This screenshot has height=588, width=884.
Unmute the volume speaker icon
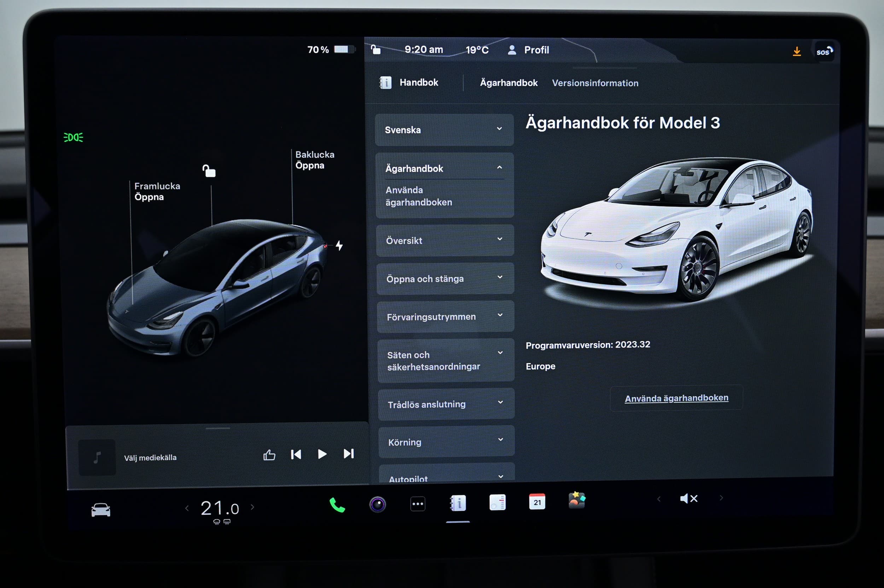pyautogui.click(x=688, y=499)
